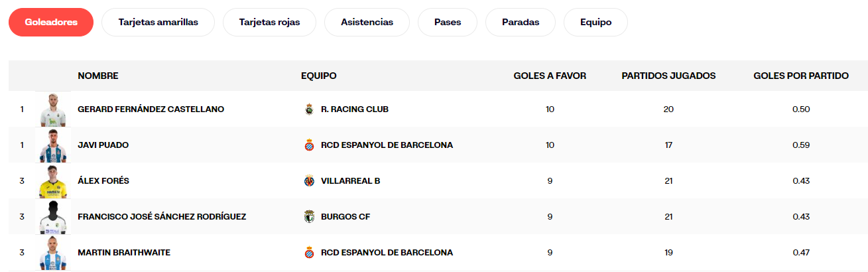Click the R. Racing Club crest icon

[308, 109]
